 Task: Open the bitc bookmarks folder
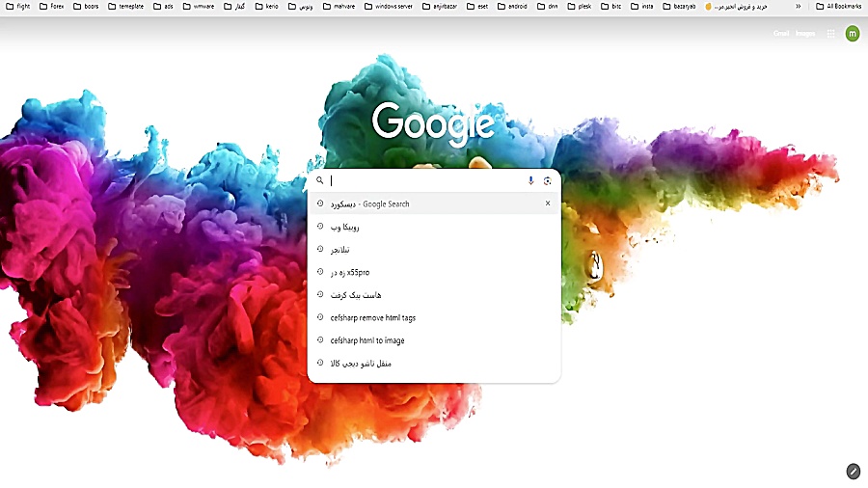611,7
